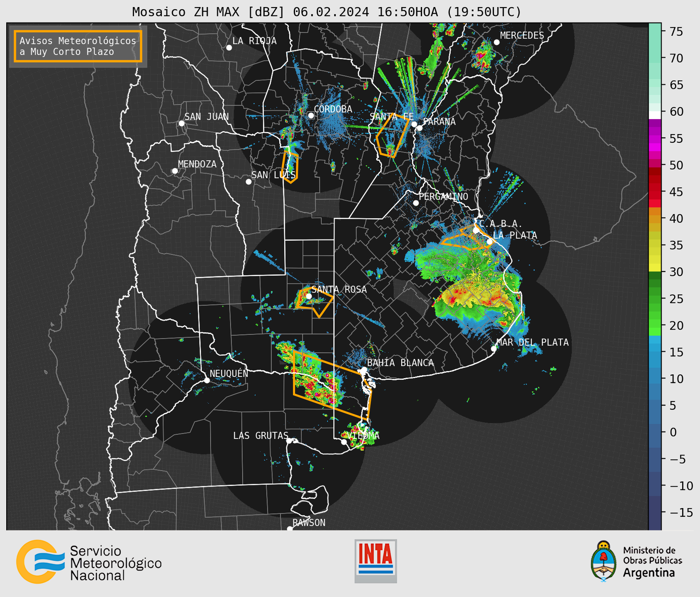The height and width of the screenshot is (597, 700).
Task: Click the 45 value on the color scale
Action: tap(676, 192)
